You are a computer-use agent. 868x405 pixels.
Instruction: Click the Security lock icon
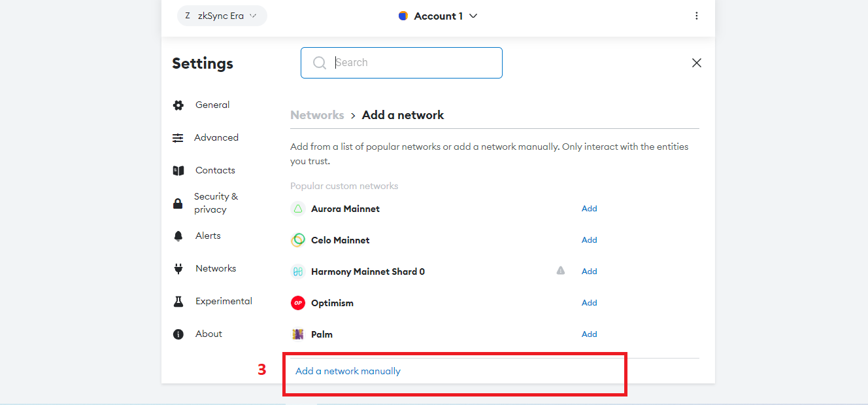[178, 203]
